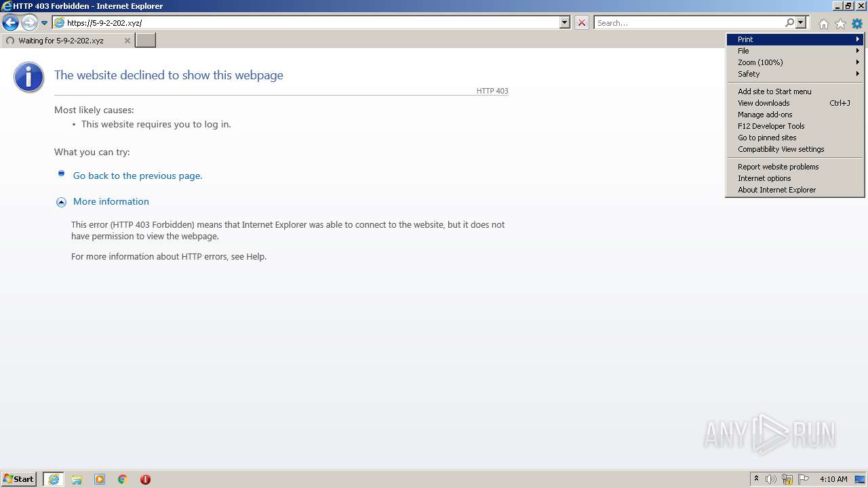
Task: Select 'About Internet Explorer'
Action: pyautogui.click(x=795, y=190)
